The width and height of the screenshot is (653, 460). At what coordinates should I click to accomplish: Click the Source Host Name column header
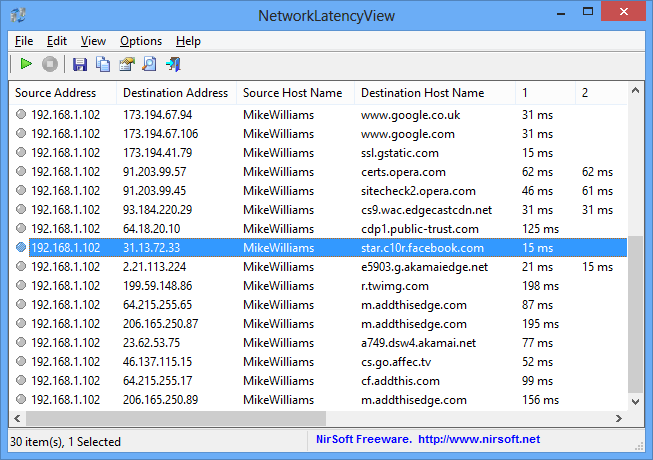pos(295,93)
